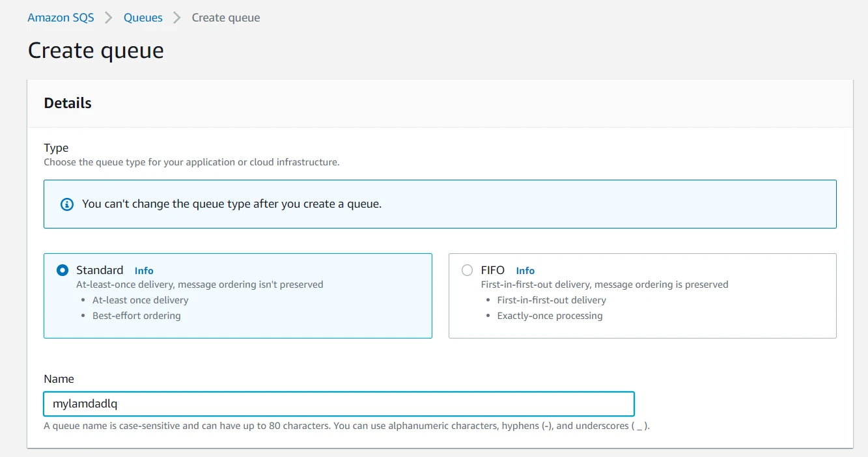The width and height of the screenshot is (868, 457).
Task: Click the chevron after Amazon SQS breadcrumb
Action: point(109,18)
